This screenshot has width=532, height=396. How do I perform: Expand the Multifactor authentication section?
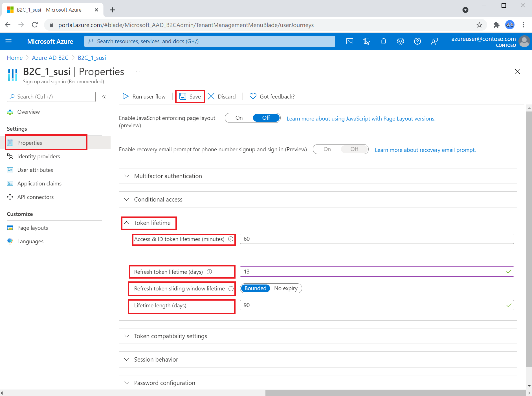(168, 176)
